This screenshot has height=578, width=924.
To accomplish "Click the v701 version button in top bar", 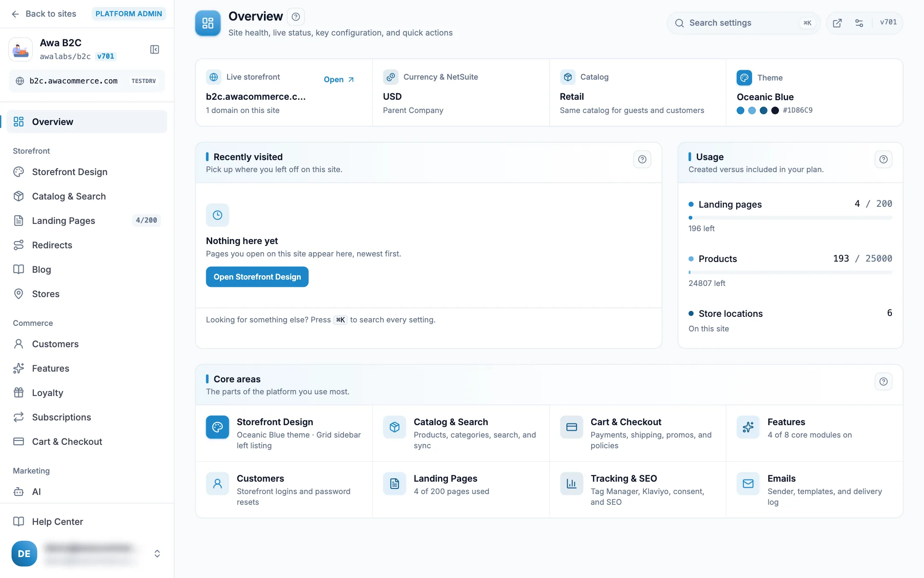I will (x=888, y=22).
